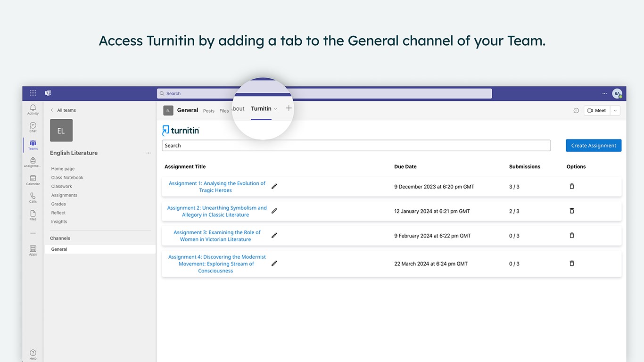Open the Apps store icon
Viewport: 644px width, 362px height.
33,250
